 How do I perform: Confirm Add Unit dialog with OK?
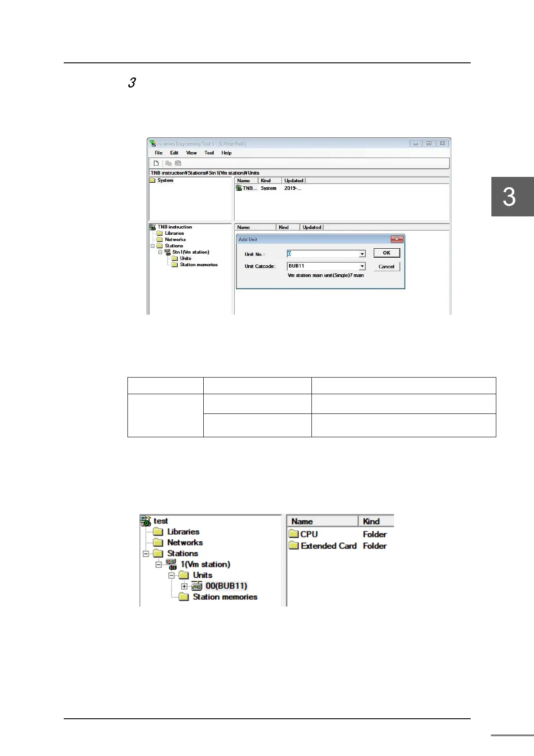coord(387,253)
